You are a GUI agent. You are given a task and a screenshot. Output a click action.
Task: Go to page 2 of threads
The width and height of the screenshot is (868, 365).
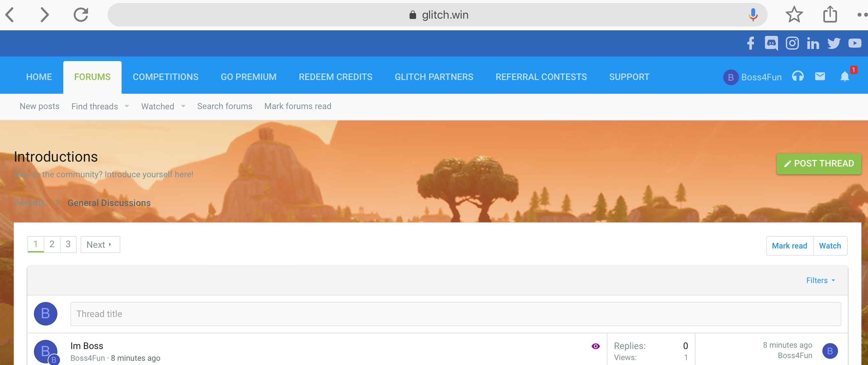(x=52, y=244)
